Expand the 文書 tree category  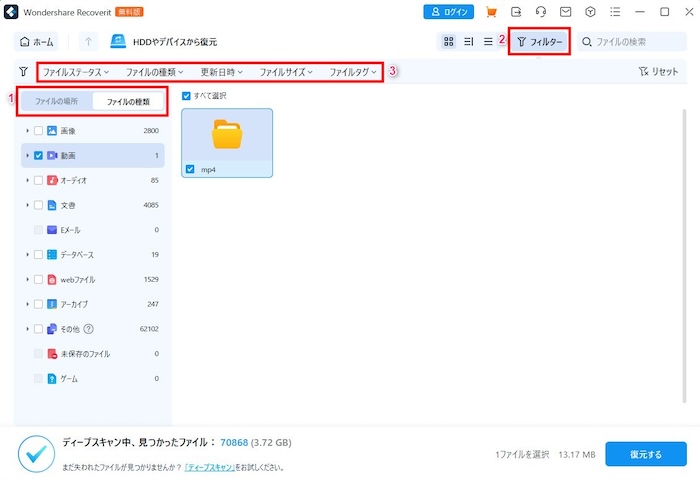pyautogui.click(x=27, y=205)
